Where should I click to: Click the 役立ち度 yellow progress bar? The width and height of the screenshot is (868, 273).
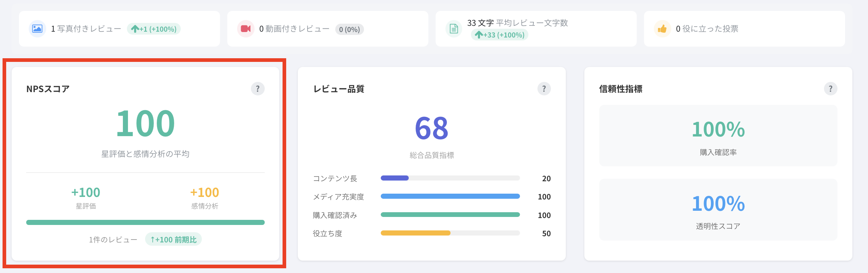(450, 233)
